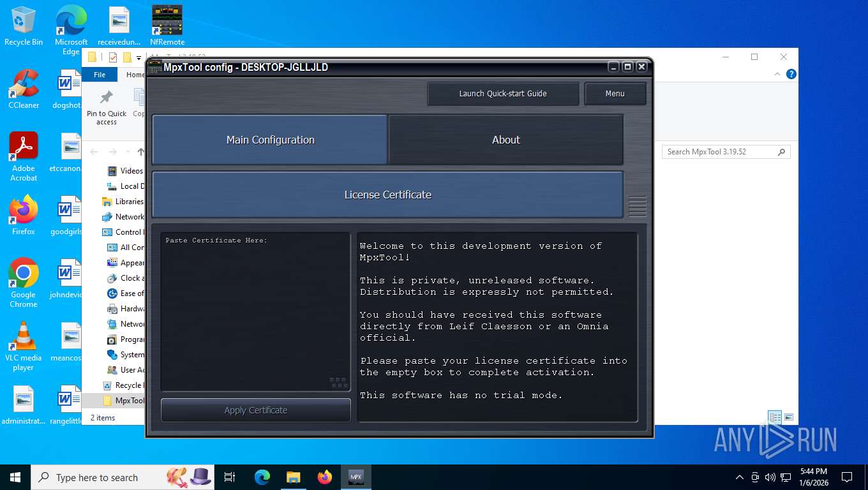Open Explorer quick access toolbar dropdown
Image resolution: width=868 pixels, height=490 pixels.
[138, 57]
